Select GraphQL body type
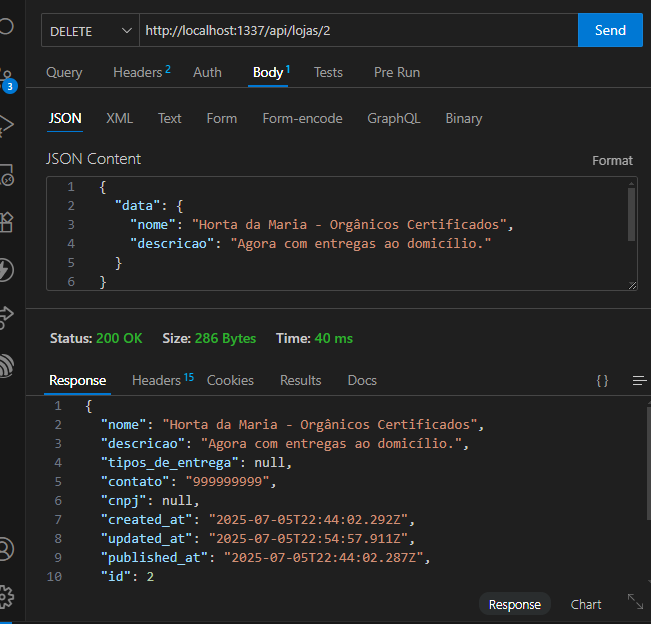651x624 pixels. 394,119
